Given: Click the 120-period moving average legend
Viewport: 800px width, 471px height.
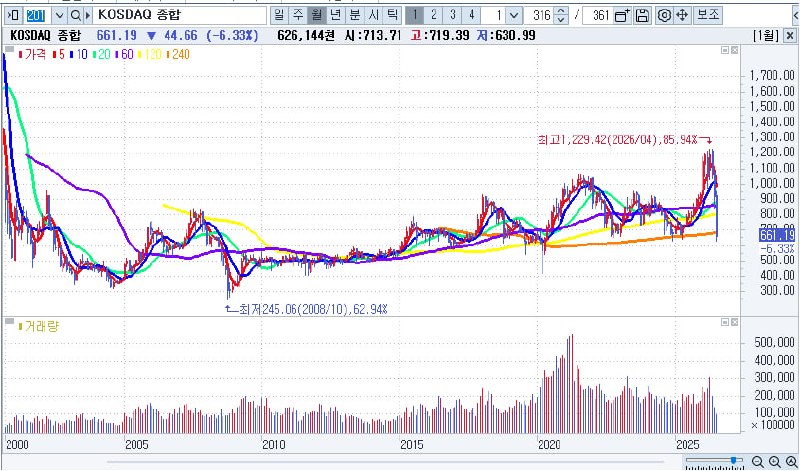Looking at the screenshot, I should (150, 54).
